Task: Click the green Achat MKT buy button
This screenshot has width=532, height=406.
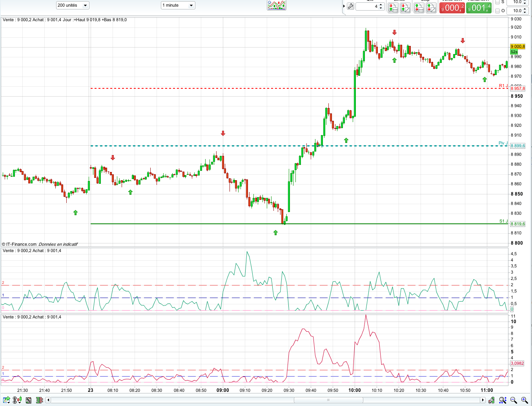Action: coord(479,7)
